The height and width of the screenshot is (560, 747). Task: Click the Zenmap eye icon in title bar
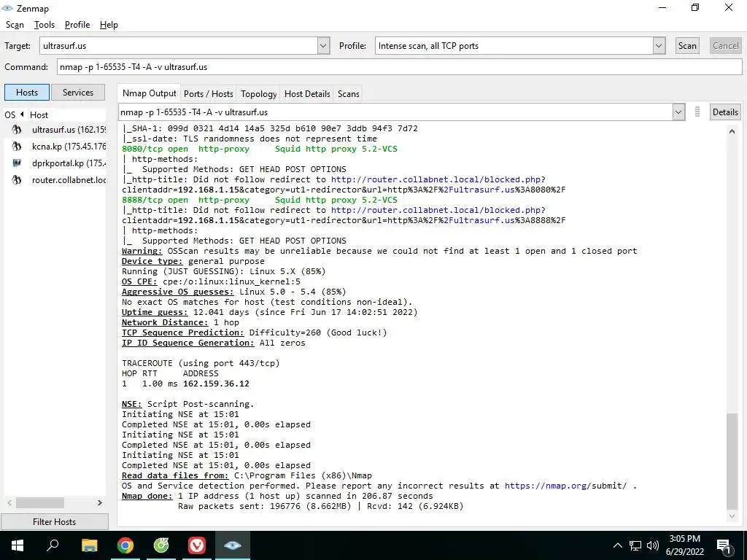tap(7, 8)
